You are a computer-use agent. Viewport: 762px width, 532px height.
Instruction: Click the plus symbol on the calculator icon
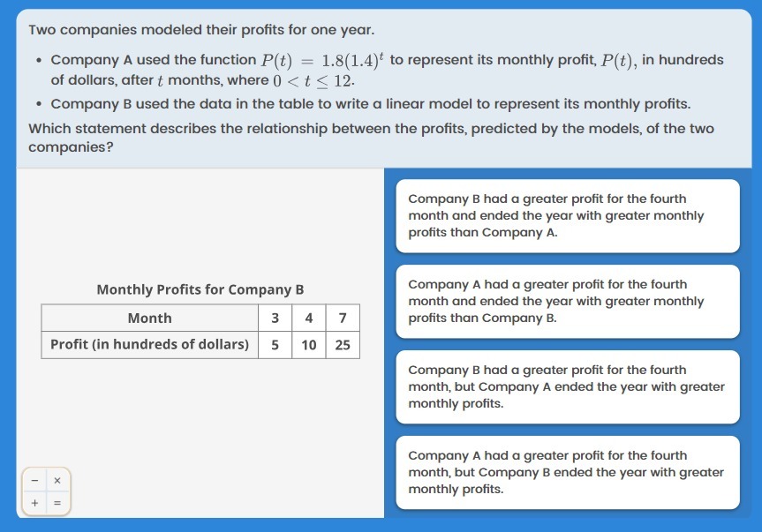(34, 503)
